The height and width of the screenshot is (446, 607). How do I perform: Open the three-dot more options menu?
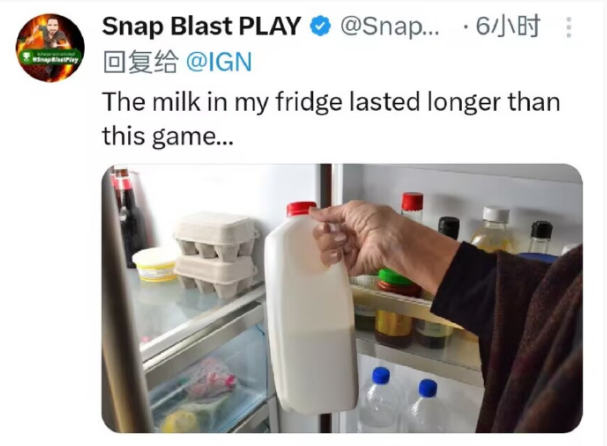pyautogui.click(x=568, y=27)
